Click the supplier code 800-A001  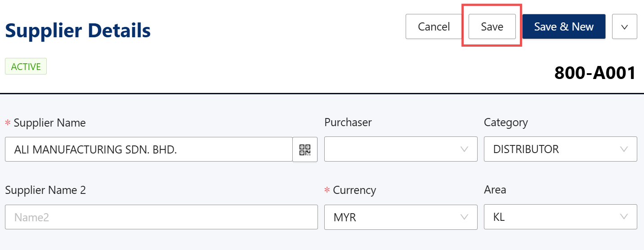(x=595, y=73)
